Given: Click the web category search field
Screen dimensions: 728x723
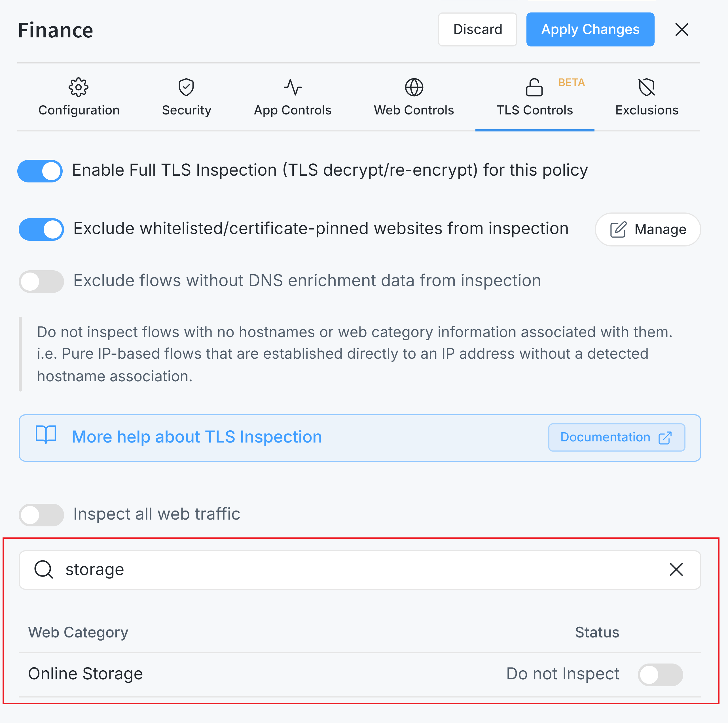Looking at the screenshot, I should (358, 569).
